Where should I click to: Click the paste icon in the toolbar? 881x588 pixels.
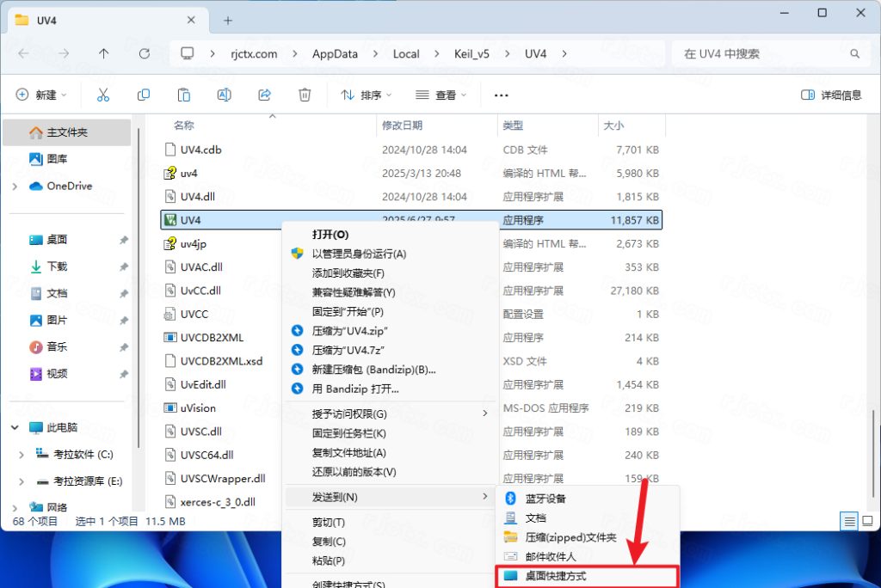click(184, 95)
